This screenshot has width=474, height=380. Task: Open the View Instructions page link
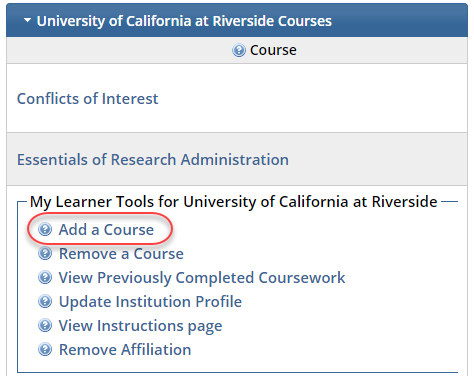pyautogui.click(x=140, y=326)
